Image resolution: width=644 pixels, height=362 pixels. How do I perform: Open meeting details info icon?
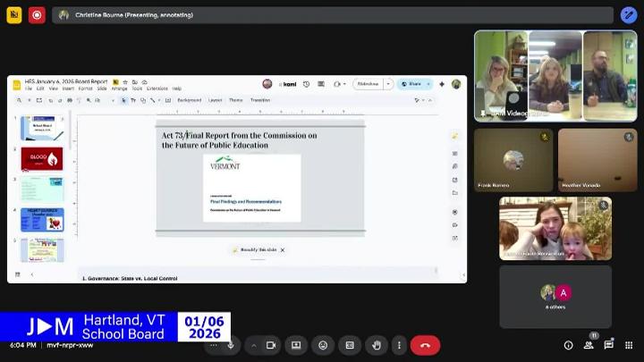568,345
